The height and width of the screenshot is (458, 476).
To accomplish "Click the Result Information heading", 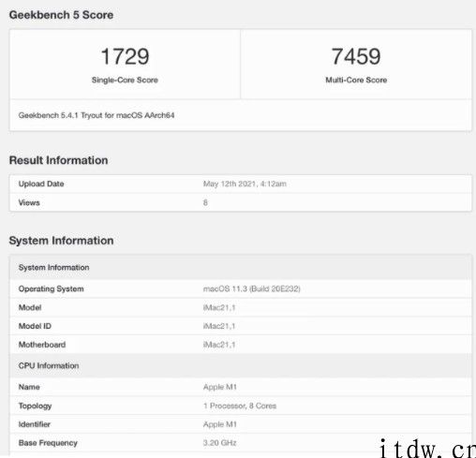I will pos(59,160).
